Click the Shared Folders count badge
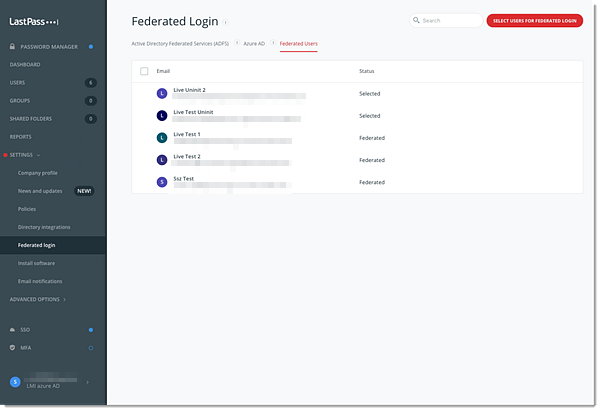Viewport: 600px width, 411px height. [91, 119]
